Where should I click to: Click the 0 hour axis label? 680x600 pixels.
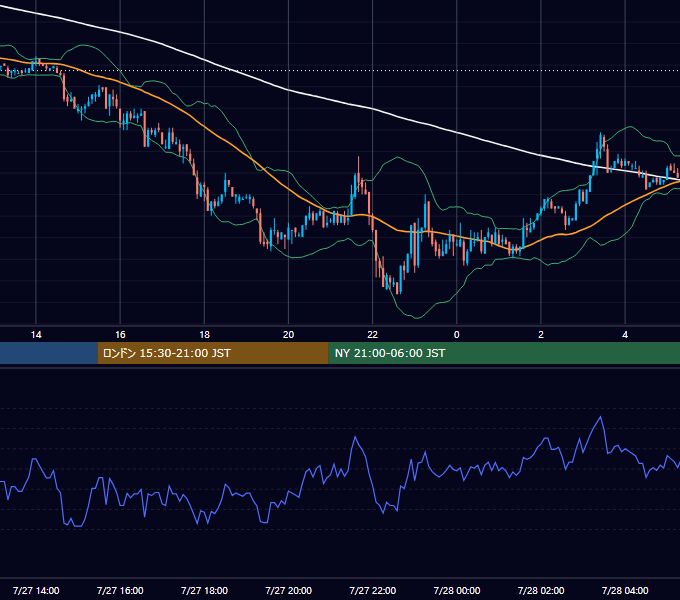(457, 334)
